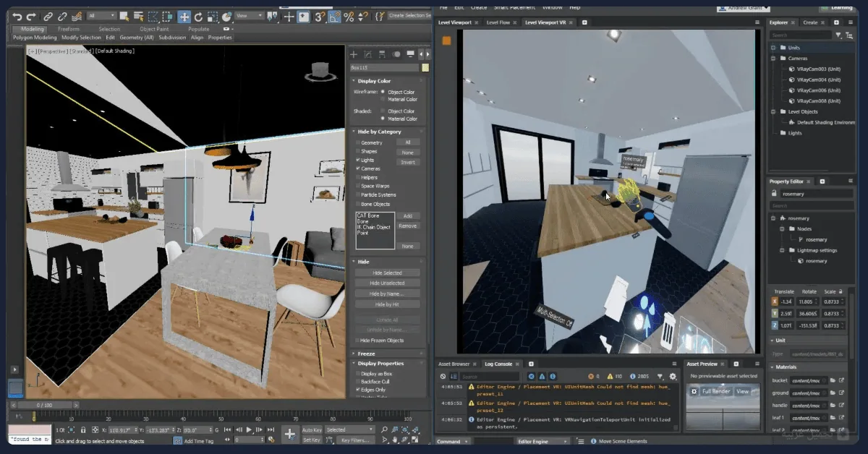Click the large plus Set Key button

point(289,434)
